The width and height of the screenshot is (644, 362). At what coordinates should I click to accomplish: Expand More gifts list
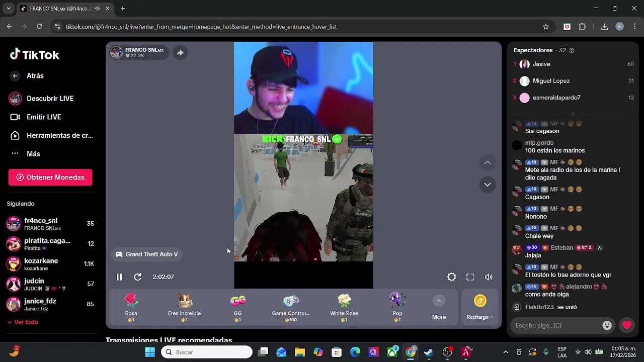coord(439,308)
